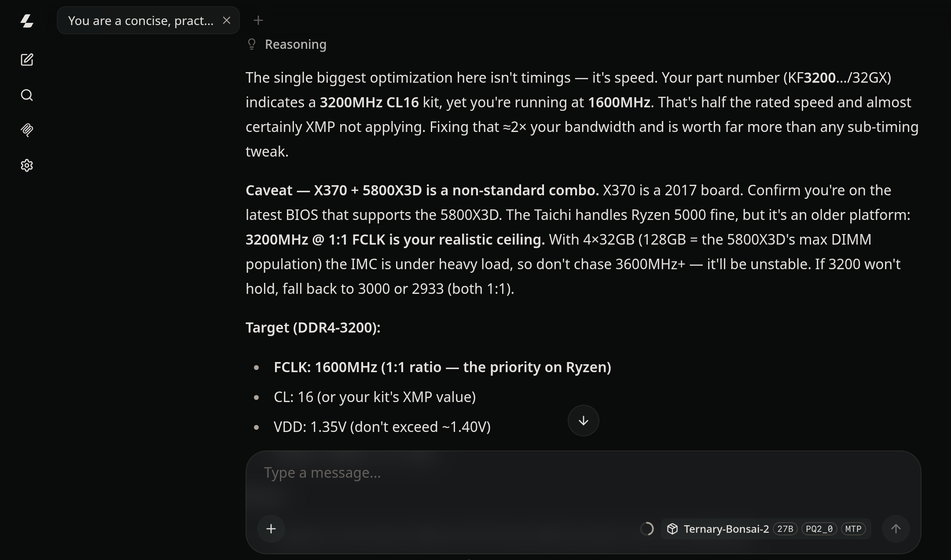Jump to bottom with down-arrow button

[x=583, y=421]
